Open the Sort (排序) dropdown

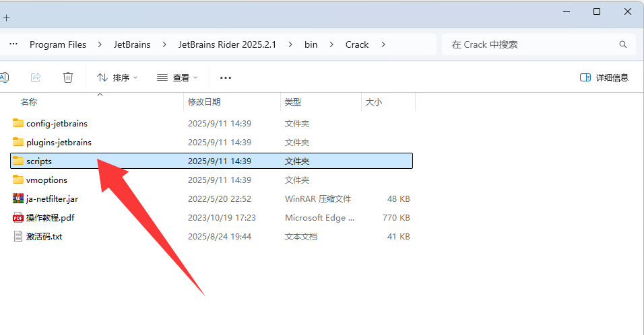coord(117,77)
